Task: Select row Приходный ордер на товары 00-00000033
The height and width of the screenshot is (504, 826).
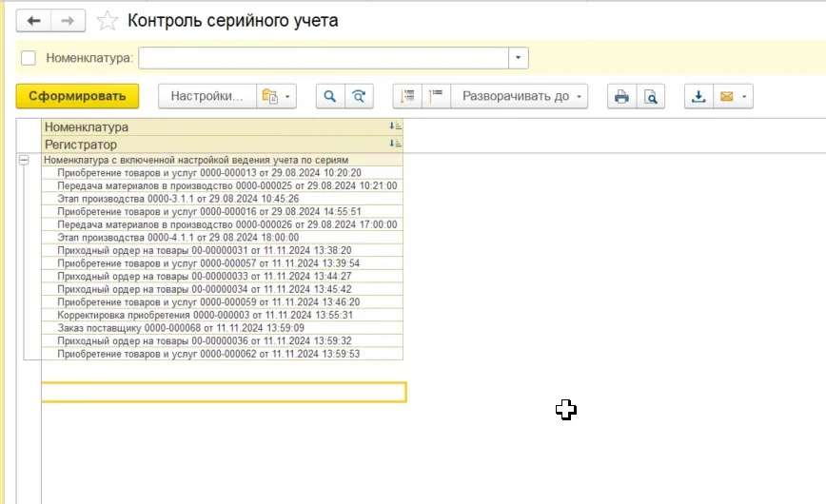Action: 223,276
